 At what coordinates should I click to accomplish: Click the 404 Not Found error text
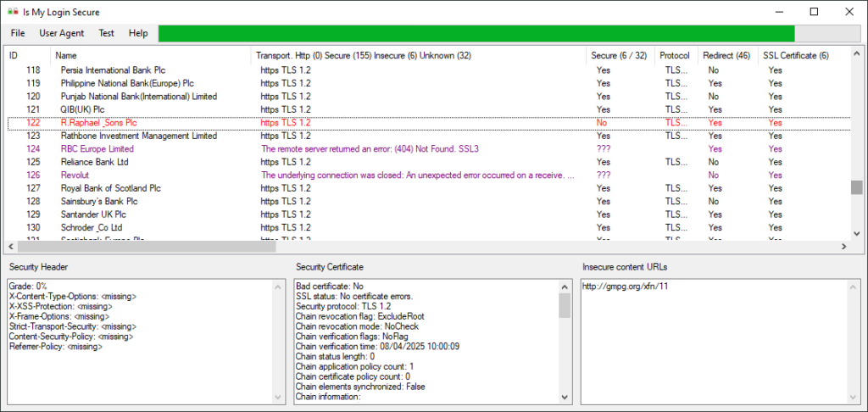(x=371, y=149)
